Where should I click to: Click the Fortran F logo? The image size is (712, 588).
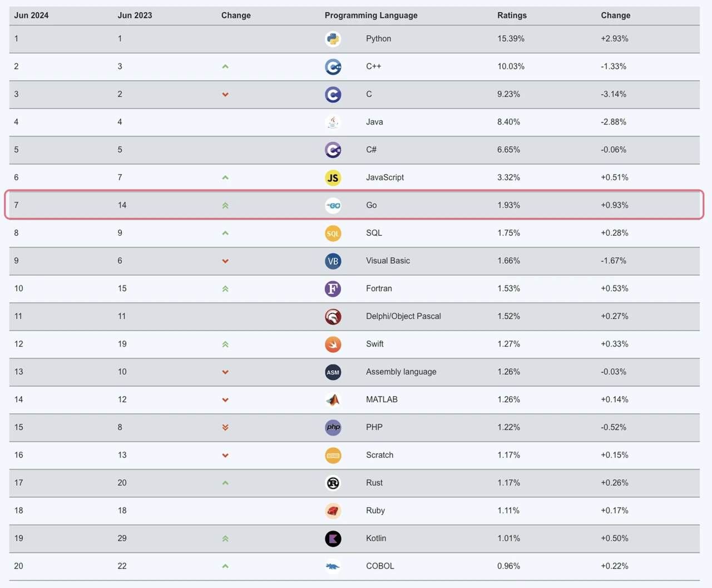click(333, 289)
